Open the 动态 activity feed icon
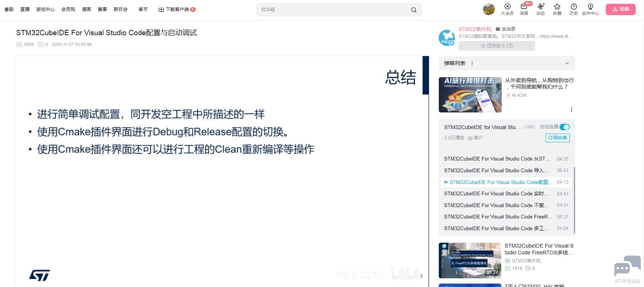Screen dimensions: 644x287 coord(540,7)
